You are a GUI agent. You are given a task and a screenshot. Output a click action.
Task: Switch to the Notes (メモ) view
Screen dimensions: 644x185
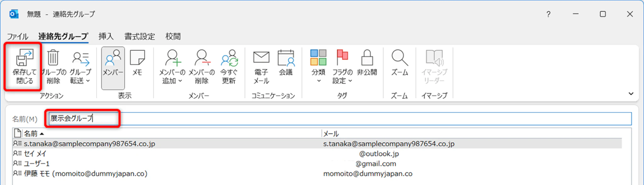click(137, 63)
